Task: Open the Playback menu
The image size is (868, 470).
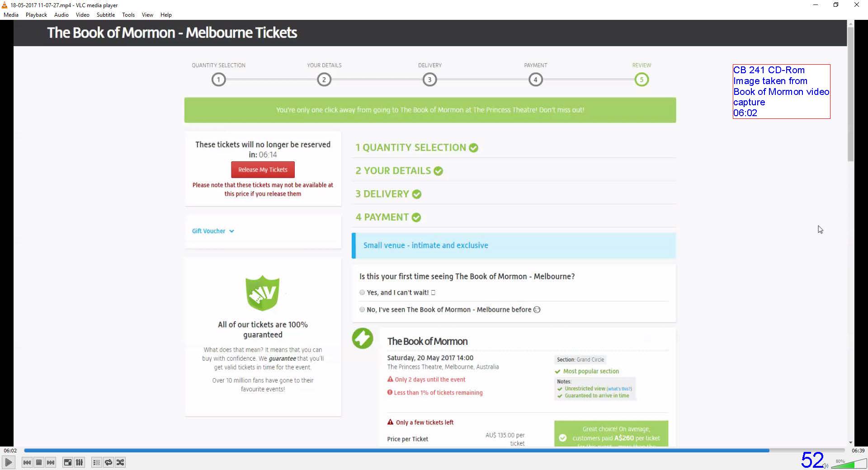Action: coord(36,15)
